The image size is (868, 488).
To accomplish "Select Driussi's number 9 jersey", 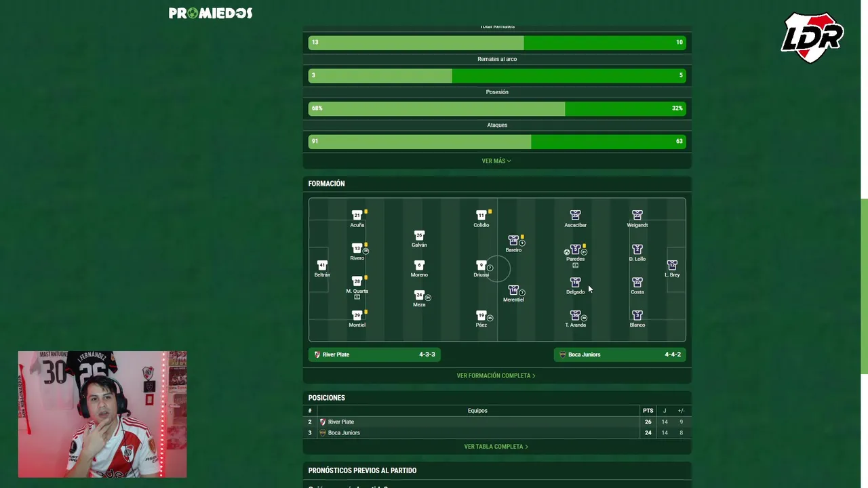I will point(481,265).
